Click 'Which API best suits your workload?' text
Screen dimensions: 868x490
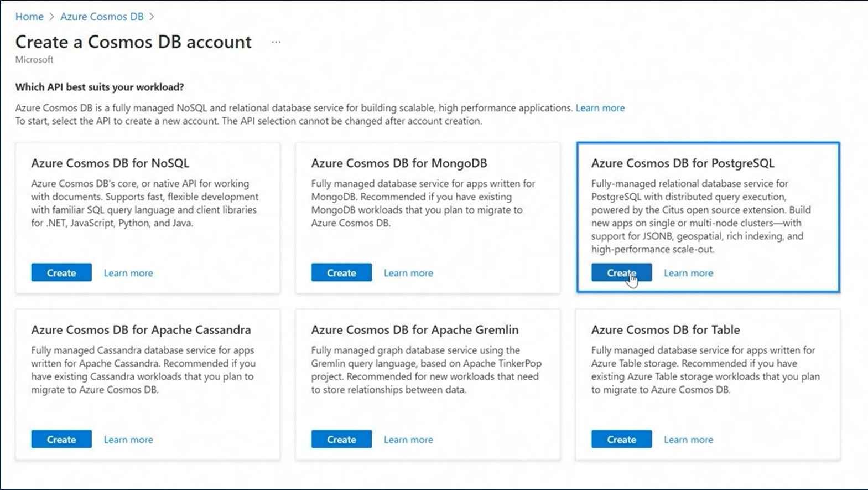tap(100, 87)
